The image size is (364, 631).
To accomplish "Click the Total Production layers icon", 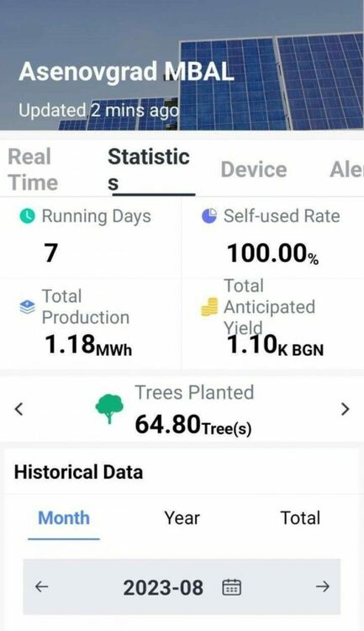I will pyautogui.click(x=28, y=307).
